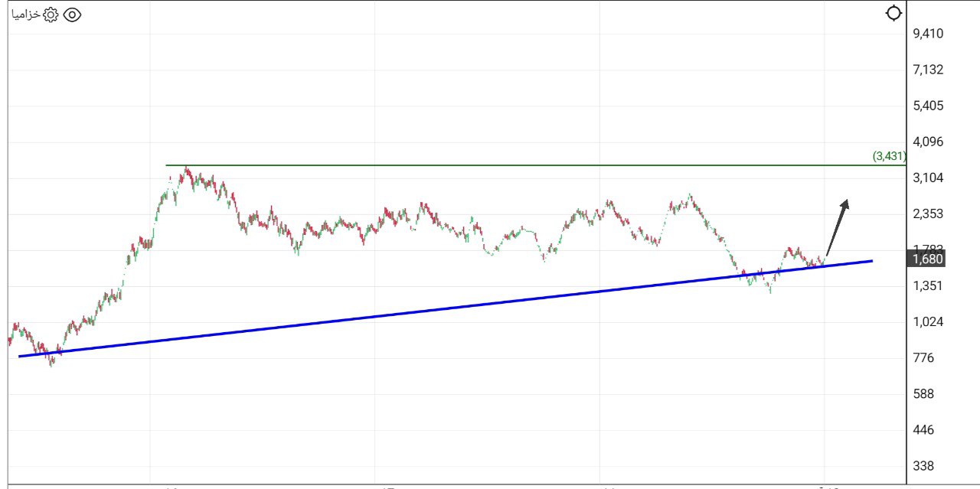
Task: Click the current price tag 1,680
Action: click(927, 259)
